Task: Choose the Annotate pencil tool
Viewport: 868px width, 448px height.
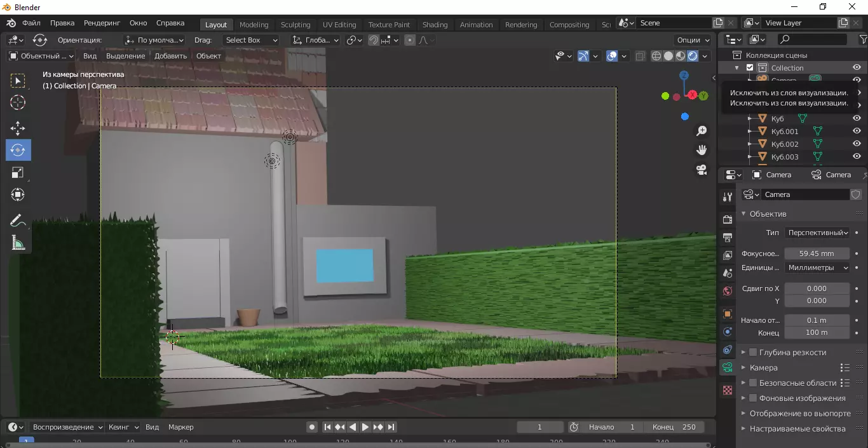Action: [x=18, y=221]
